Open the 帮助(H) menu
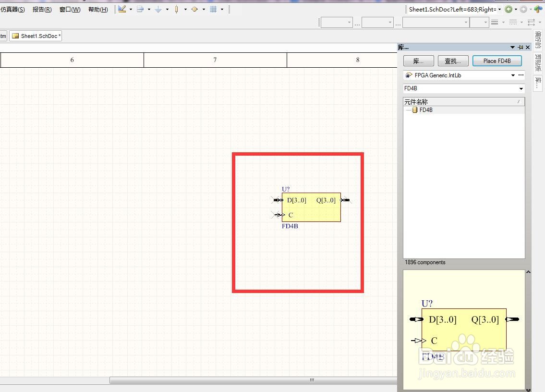Viewport: 545px width, 392px height. [x=98, y=10]
